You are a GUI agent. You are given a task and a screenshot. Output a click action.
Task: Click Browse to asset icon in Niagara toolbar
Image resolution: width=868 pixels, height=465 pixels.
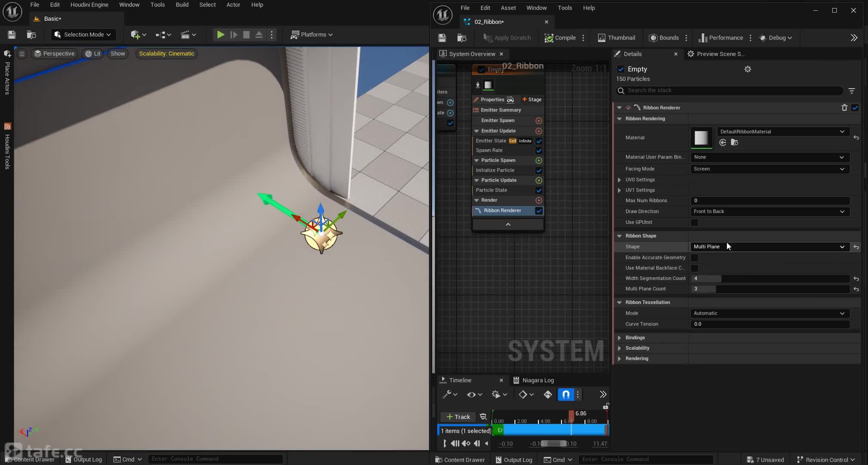[462, 38]
